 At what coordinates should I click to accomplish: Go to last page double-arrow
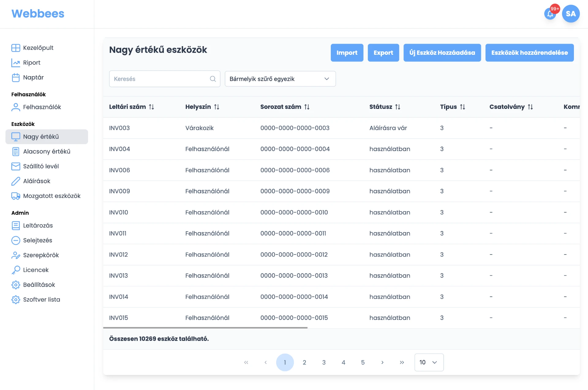coord(402,362)
